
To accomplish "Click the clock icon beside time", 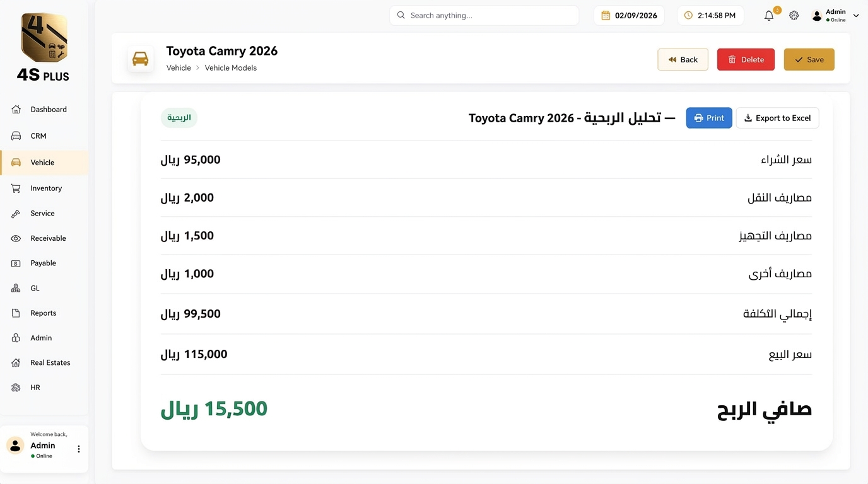I will click(x=688, y=15).
